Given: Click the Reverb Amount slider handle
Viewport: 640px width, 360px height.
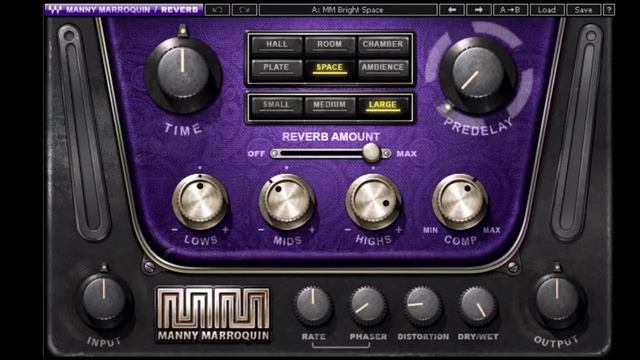Looking at the screenshot, I should 371,153.
